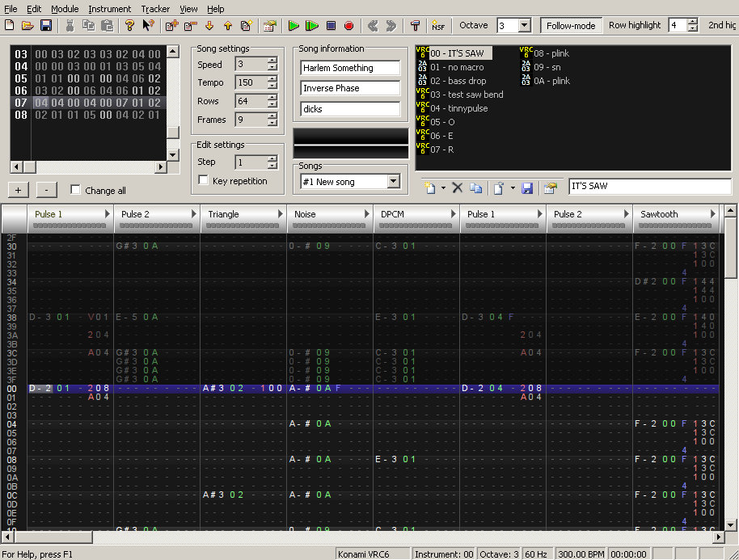Screen dimensions: 739x560
Task: Select instrument 02 - bass drop
Action: coord(458,81)
